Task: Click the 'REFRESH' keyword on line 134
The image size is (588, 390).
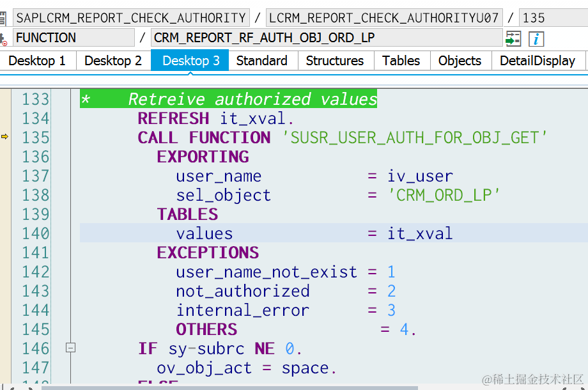Action: point(173,118)
